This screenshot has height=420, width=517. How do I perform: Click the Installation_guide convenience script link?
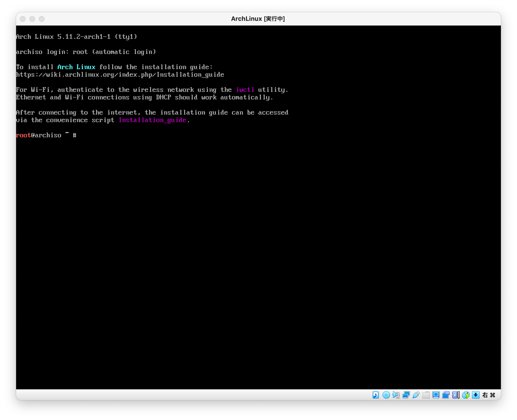(x=152, y=120)
